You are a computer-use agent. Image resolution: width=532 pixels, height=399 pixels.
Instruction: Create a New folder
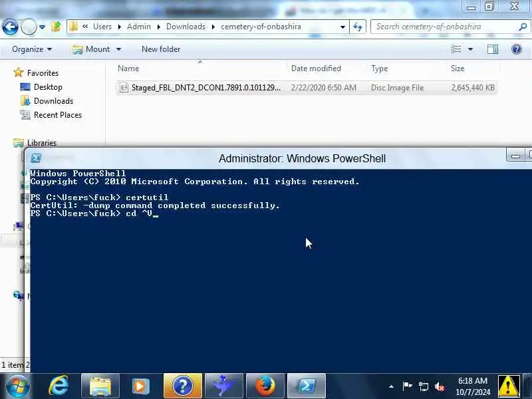[x=161, y=49]
